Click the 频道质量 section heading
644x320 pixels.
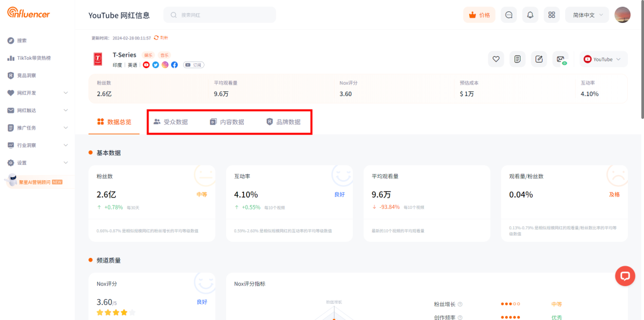coord(109,260)
